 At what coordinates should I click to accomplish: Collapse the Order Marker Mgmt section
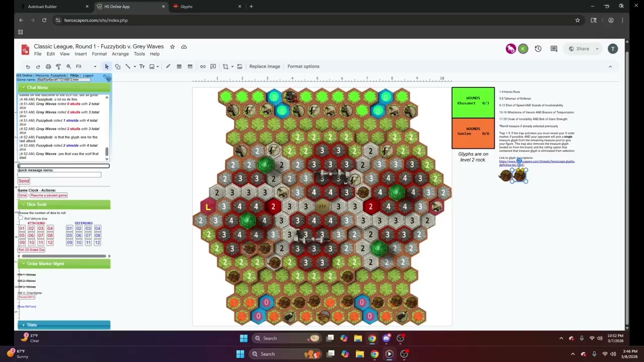[x=64, y=264]
